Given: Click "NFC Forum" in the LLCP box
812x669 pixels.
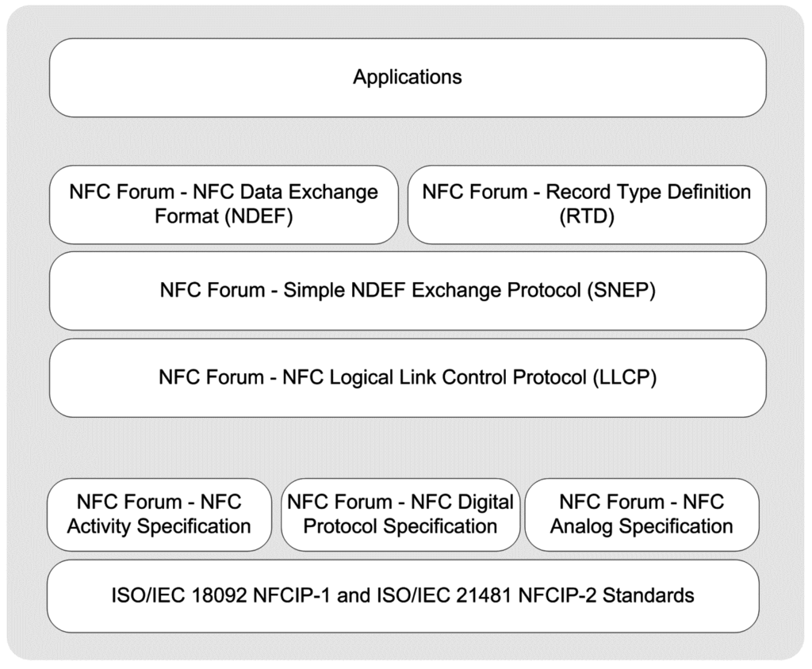Looking at the screenshot, I should 209,378.
